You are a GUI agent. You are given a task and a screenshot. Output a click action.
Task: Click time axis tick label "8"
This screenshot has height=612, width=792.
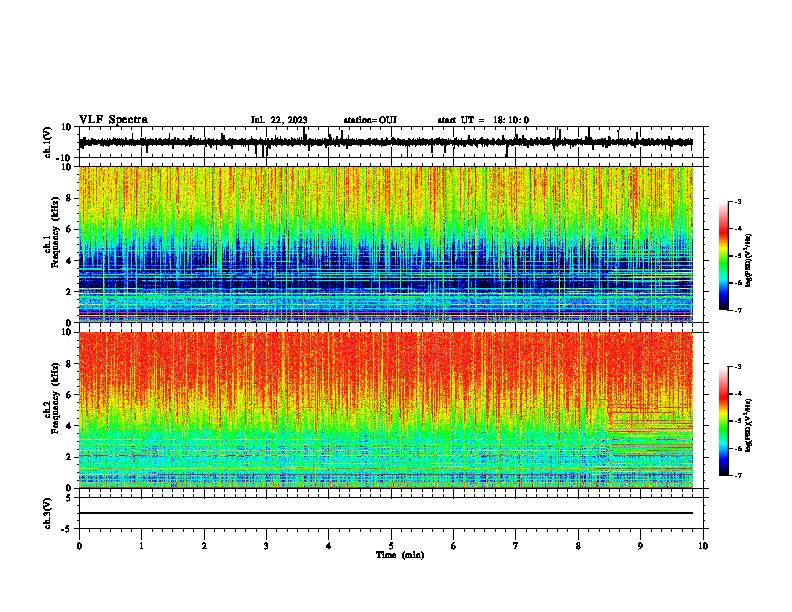pos(578,546)
